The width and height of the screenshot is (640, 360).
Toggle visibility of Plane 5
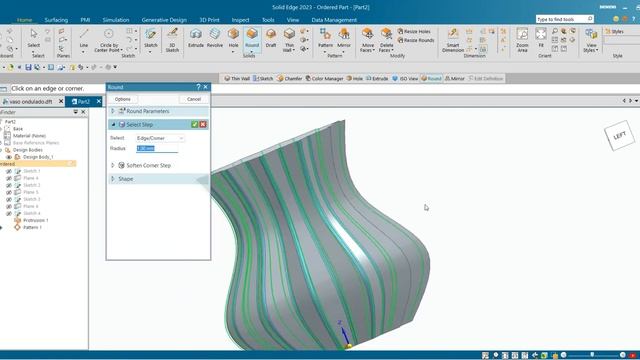click(x=9, y=192)
